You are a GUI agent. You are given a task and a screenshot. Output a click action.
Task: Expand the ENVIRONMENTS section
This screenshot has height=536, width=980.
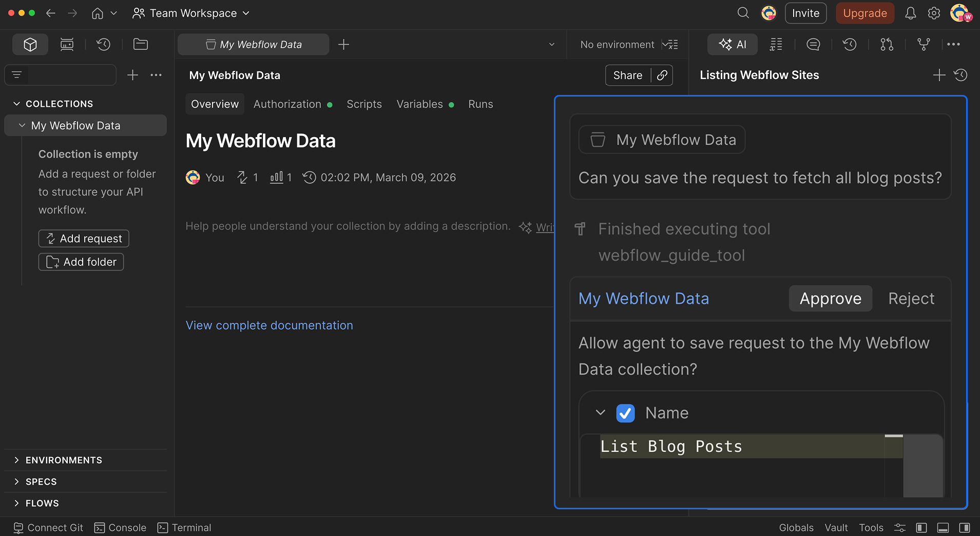click(x=16, y=460)
